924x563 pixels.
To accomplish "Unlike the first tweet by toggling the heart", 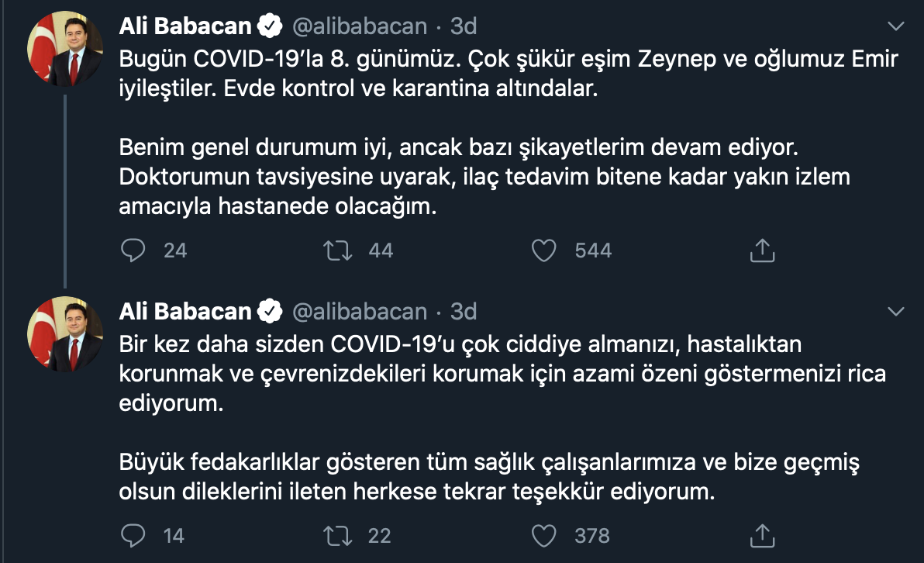I will [544, 250].
